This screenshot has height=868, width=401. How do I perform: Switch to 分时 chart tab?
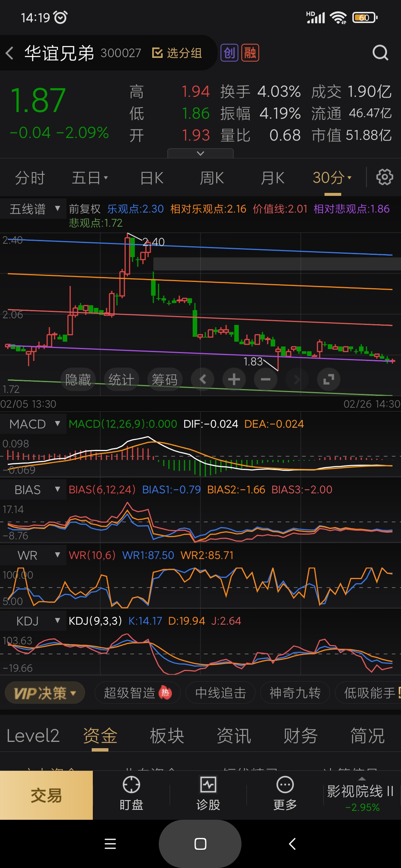click(30, 178)
